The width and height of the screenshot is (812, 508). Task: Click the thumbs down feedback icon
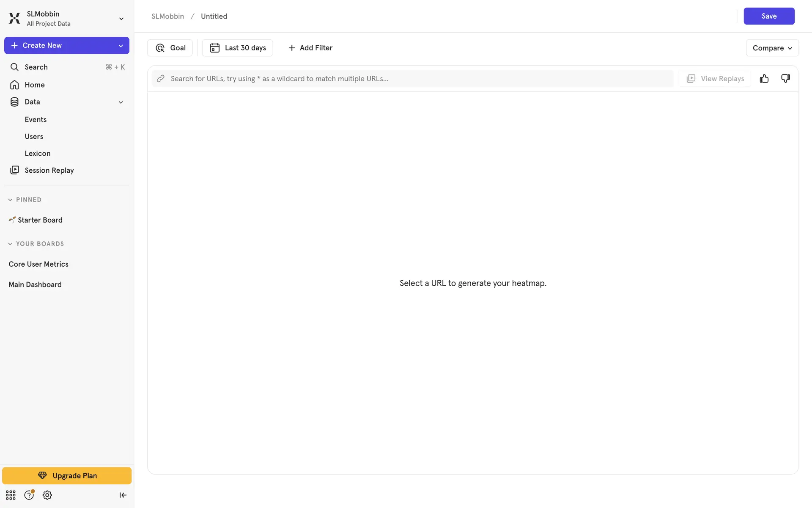point(785,79)
